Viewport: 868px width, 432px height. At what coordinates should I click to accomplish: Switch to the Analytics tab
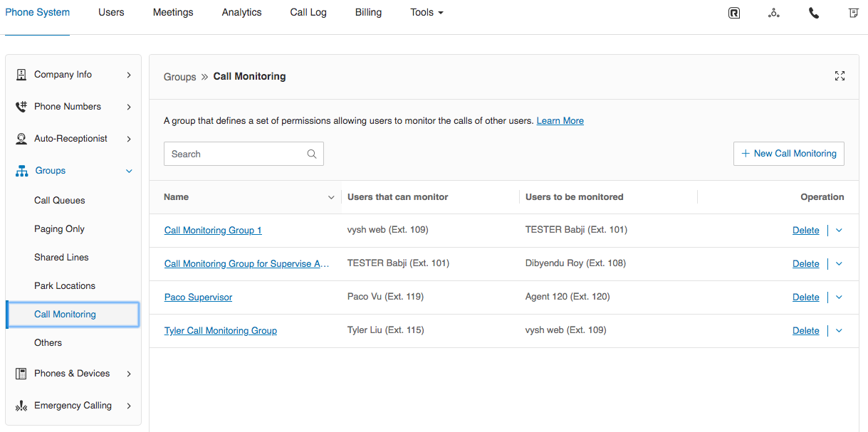point(241,13)
